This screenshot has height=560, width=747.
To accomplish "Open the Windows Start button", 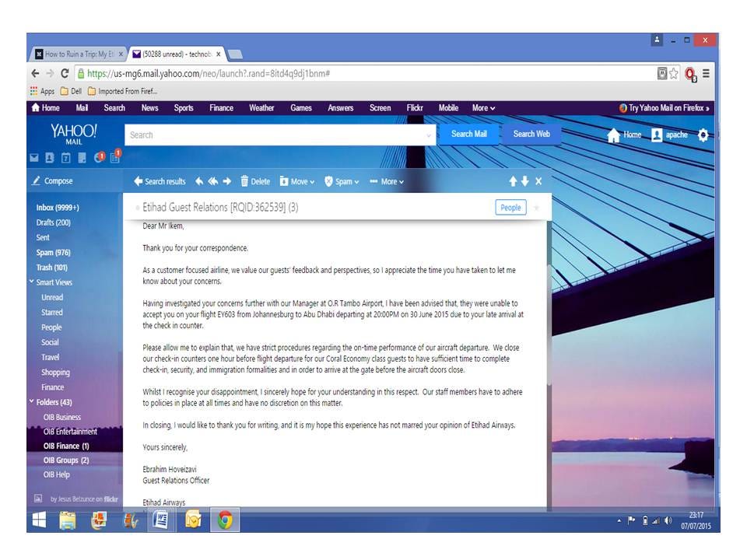I will click(40, 520).
